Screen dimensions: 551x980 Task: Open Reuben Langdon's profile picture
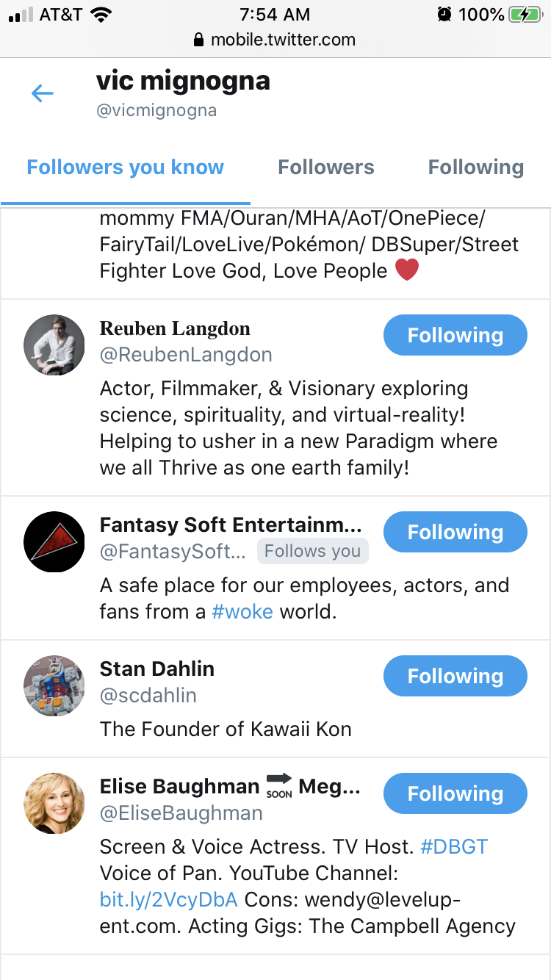point(54,345)
